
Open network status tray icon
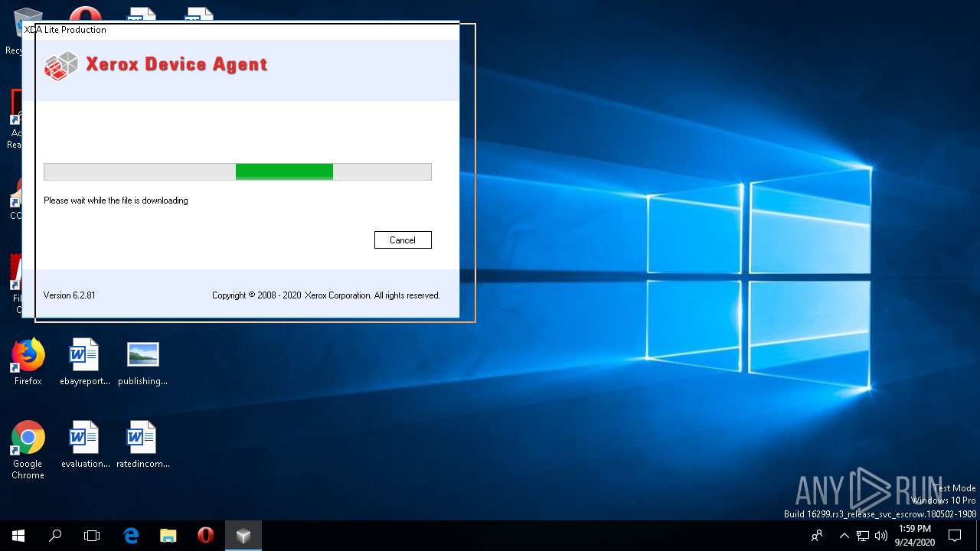pyautogui.click(x=863, y=536)
